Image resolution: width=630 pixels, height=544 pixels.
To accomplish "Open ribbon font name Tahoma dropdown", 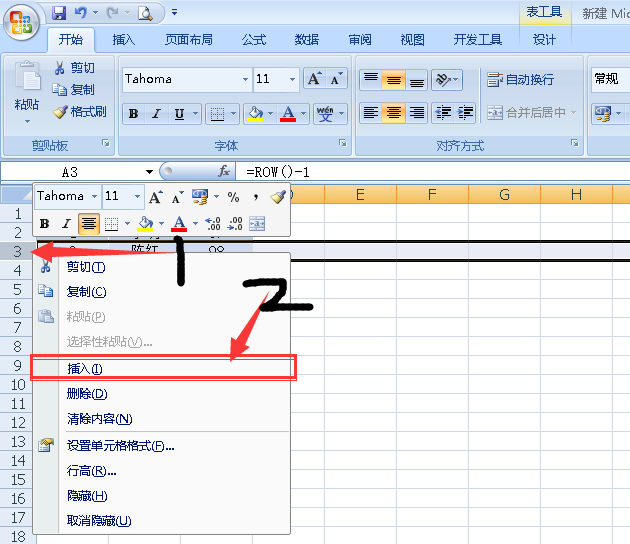I will (x=245, y=79).
